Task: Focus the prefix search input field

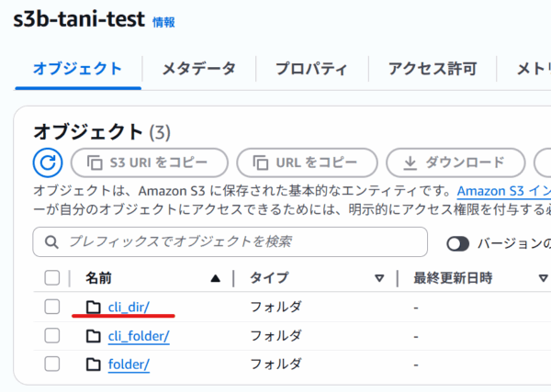Action: click(x=239, y=242)
